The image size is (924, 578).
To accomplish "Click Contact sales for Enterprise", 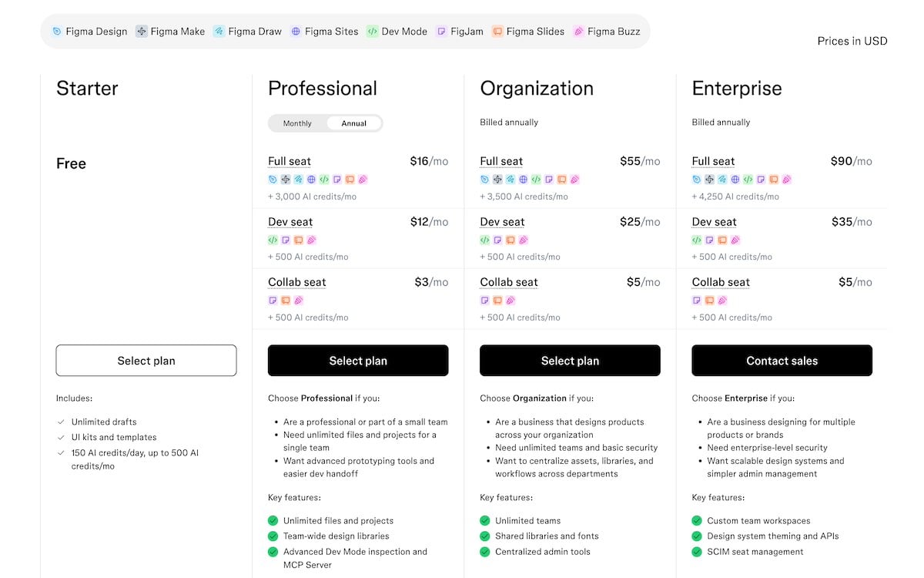I will pyautogui.click(x=782, y=361).
